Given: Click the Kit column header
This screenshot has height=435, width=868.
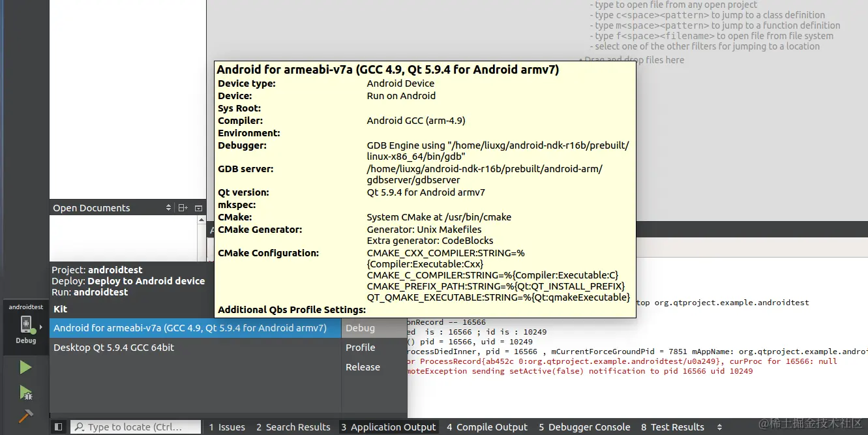Looking at the screenshot, I should coord(61,308).
